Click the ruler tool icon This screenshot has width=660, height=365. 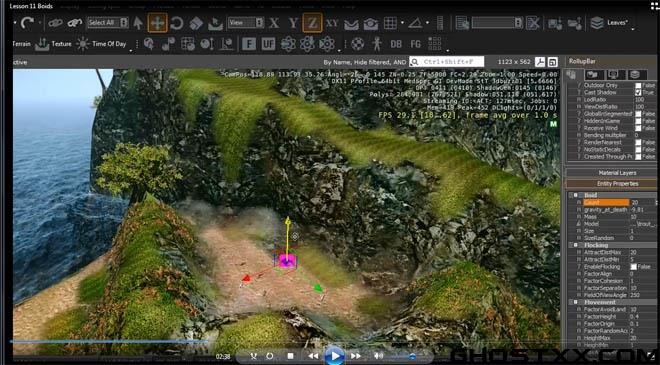(x=440, y=23)
